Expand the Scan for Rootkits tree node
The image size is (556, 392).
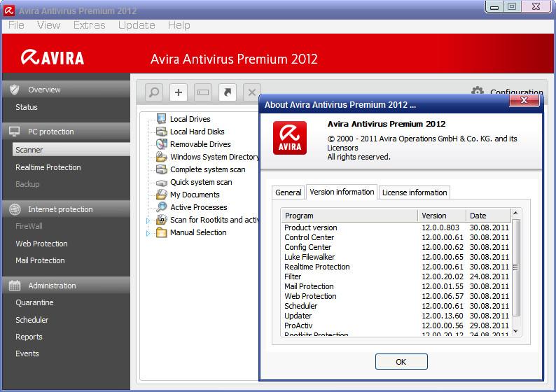(x=148, y=220)
